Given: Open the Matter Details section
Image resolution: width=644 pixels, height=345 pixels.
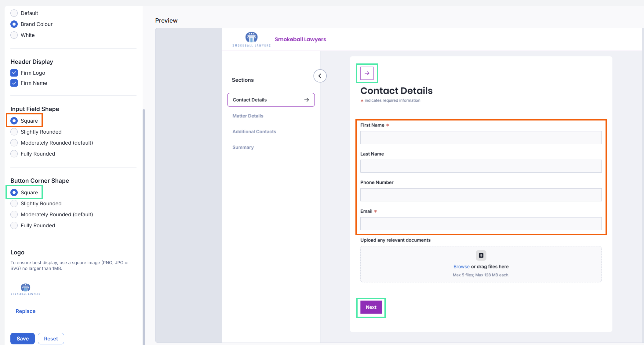Looking at the screenshot, I should click(248, 116).
